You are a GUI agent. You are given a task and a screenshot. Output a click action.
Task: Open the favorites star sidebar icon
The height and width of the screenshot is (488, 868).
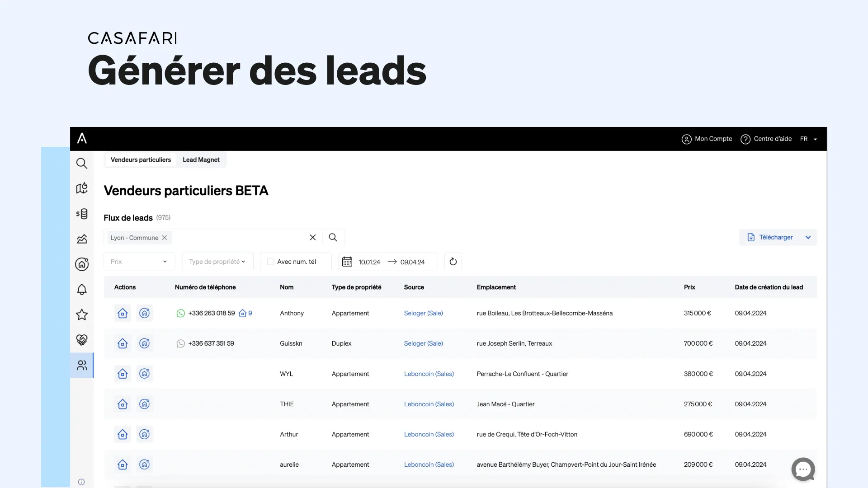82,314
